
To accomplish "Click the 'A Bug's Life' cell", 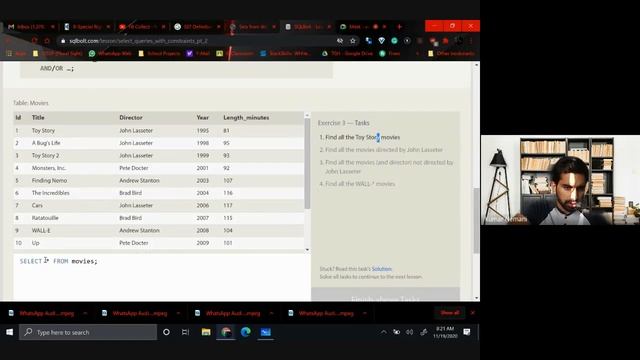I will tap(46, 143).
